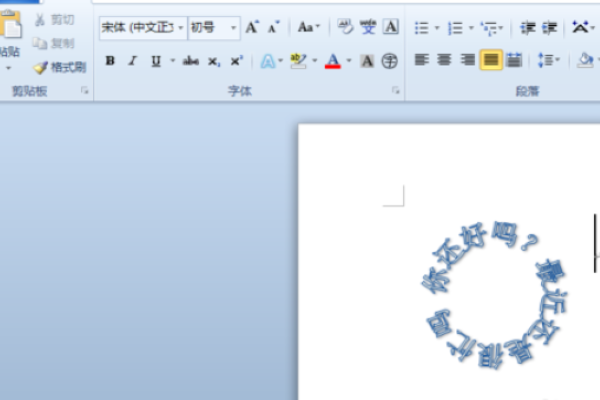
Task: Open clipboard pane dialog launcher
Action: [84, 91]
